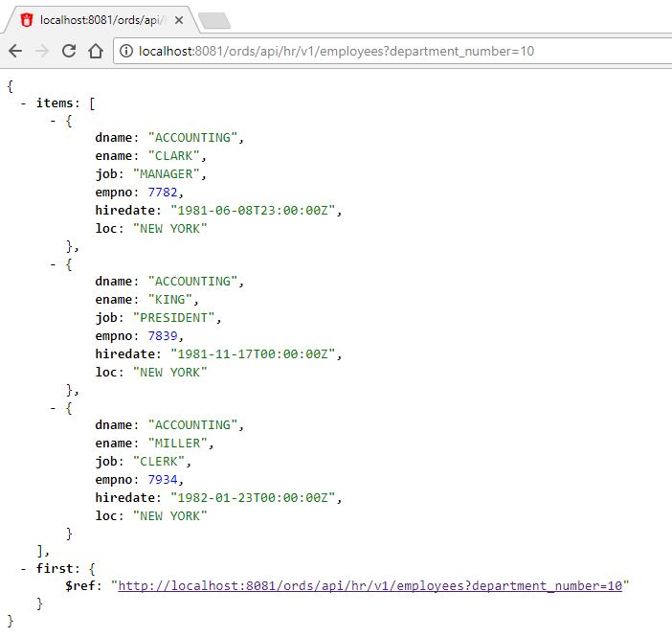Image resolution: width=672 pixels, height=637 pixels.
Task: Click MILLER's "NEW YORK" loc value
Action: (169, 516)
